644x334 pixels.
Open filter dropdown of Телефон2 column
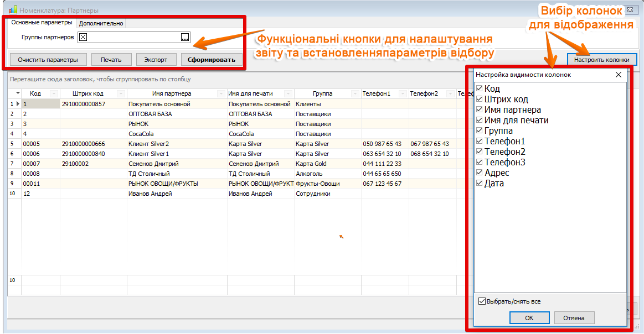[x=450, y=93]
